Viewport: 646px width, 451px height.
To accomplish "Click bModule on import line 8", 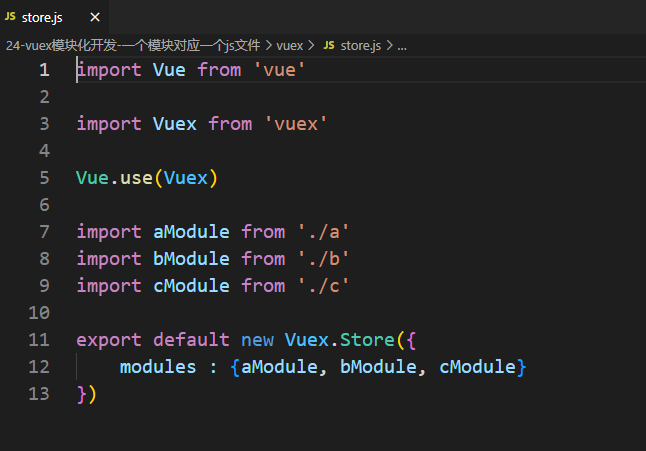I will point(191,259).
